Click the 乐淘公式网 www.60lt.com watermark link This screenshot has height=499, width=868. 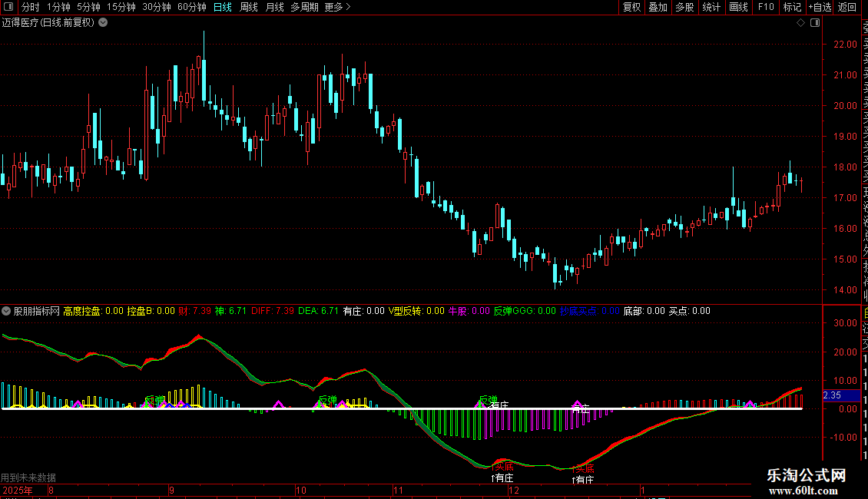click(806, 482)
